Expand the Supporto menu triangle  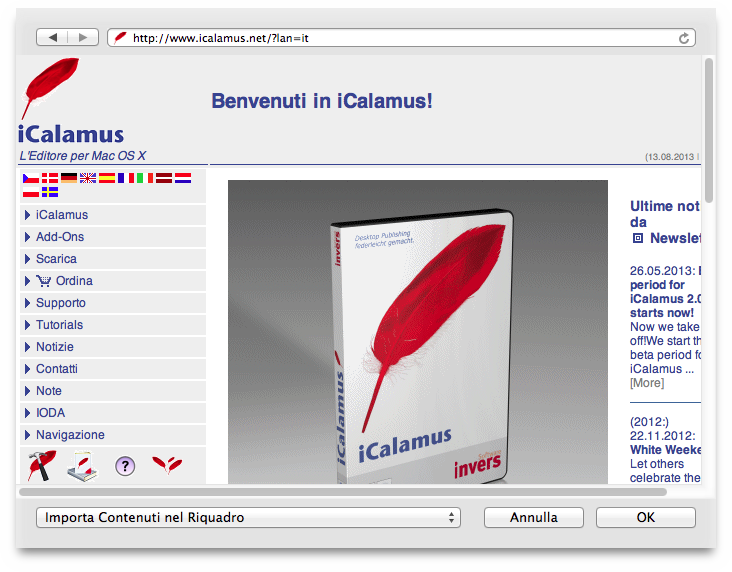point(28,303)
